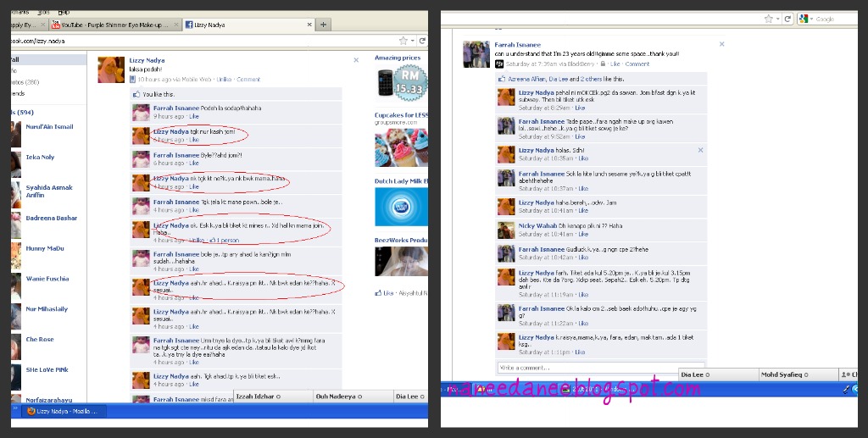Hide Farrah Isnanee's status post with X
This screenshot has width=868, height=438.
tap(721, 44)
